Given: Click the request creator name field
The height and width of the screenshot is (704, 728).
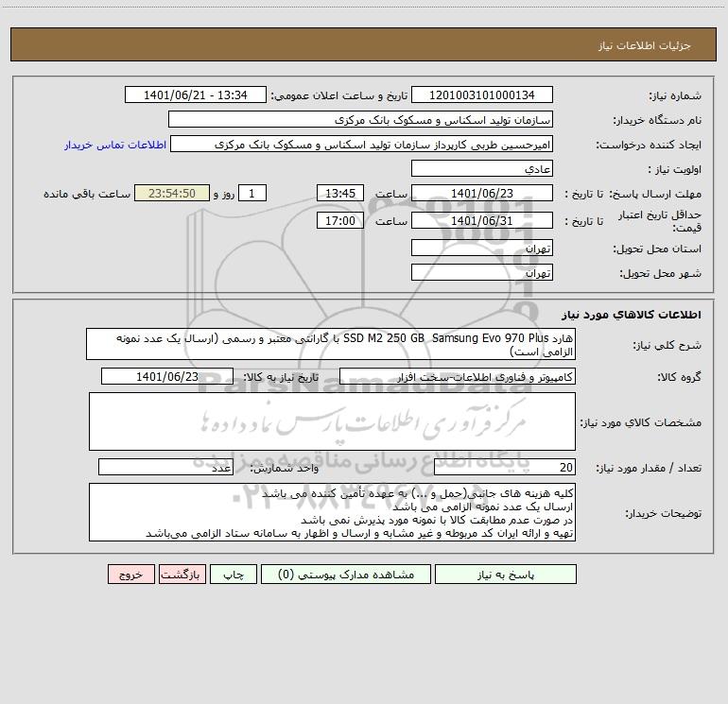Looking at the screenshot, I should [x=362, y=144].
